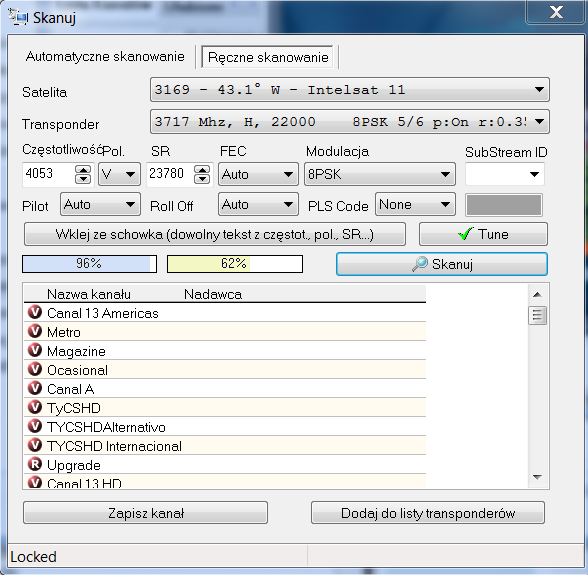Screen dimensions: 588x575
Task: Open the PLS Code dropdown
Action: [415, 204]
